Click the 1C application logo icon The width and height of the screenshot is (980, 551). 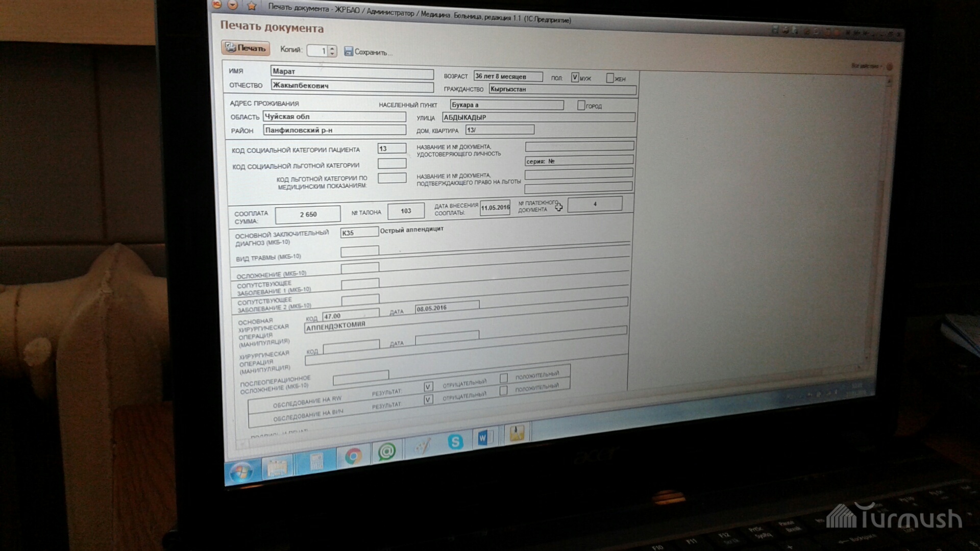tap(217, 5)
